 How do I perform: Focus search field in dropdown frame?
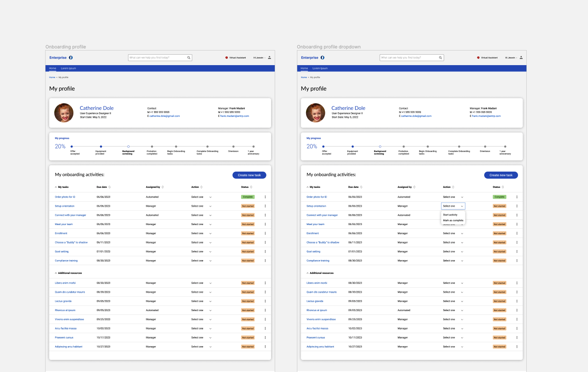(x=412, y=58)
